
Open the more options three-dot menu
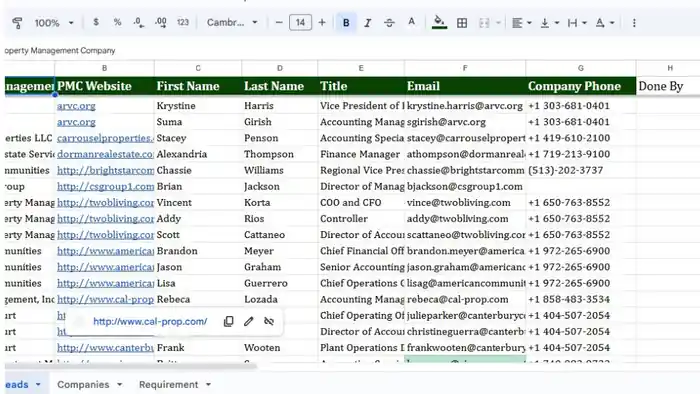(x=634, y=23)
